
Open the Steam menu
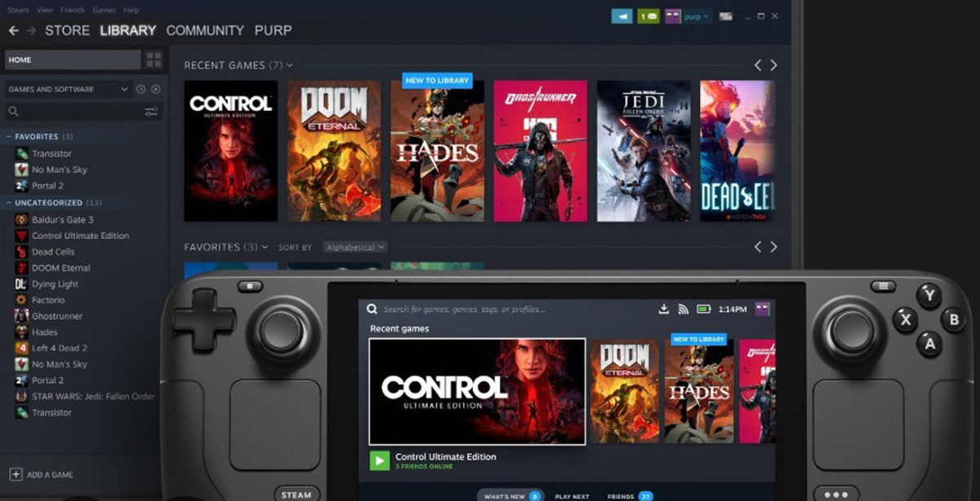pos(19,10)
